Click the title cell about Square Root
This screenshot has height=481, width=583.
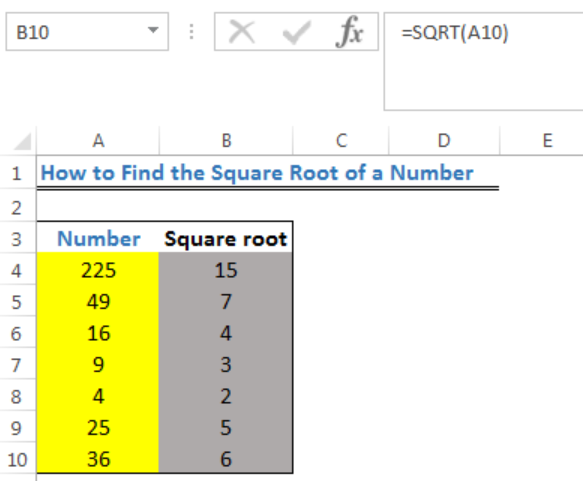tap(257, 173)
